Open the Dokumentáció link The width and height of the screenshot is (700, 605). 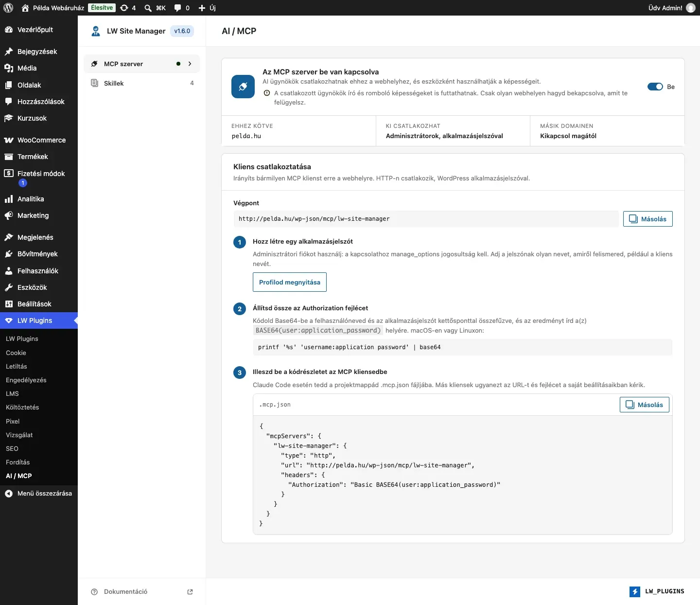tap(125, 592)
